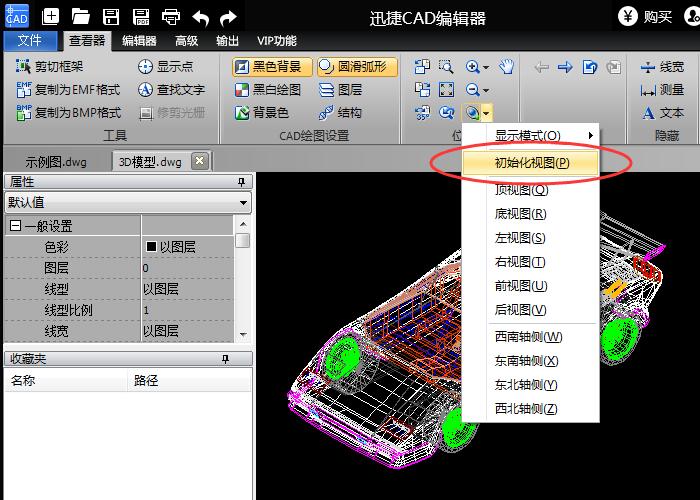Open the 图层 layers dialog

pos(341,90)
